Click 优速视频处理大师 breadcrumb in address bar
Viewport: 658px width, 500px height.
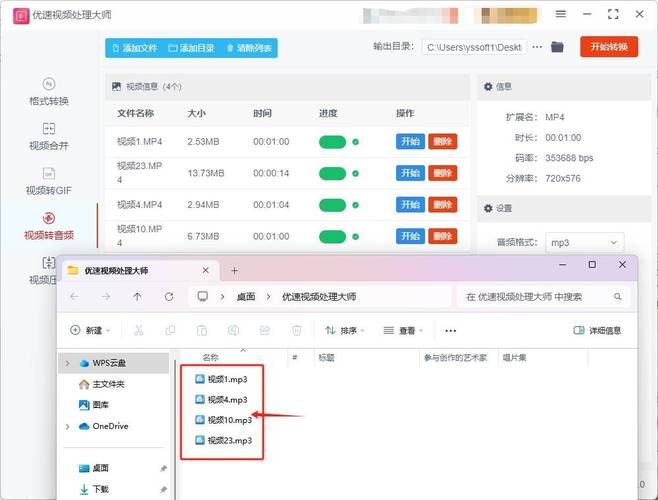pos(319,297)
